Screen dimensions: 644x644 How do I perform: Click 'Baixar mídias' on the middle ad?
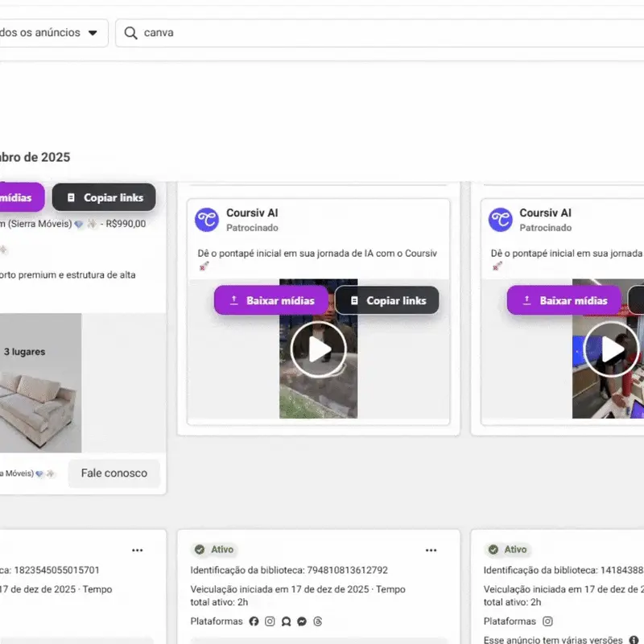pos(270,300)
